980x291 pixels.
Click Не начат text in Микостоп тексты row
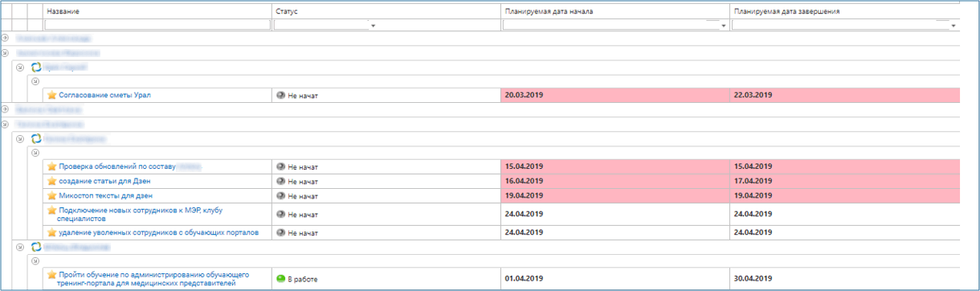[303, 196]
